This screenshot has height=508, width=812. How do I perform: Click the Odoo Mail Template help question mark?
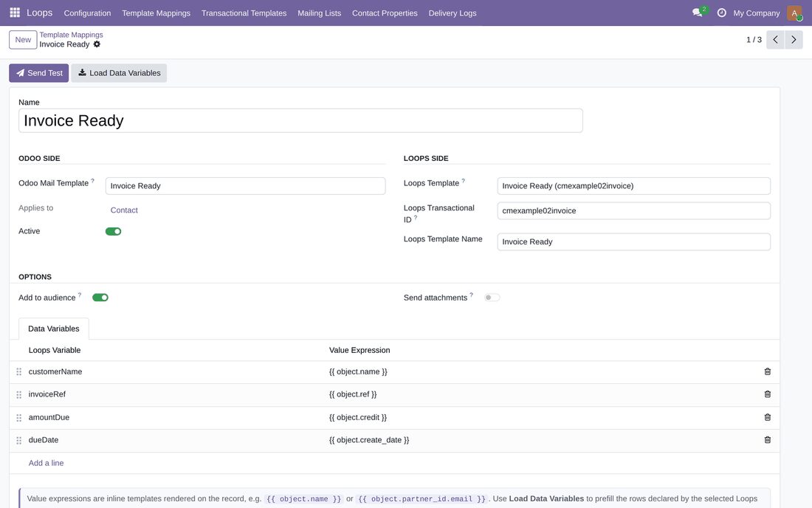click(93, 181)
